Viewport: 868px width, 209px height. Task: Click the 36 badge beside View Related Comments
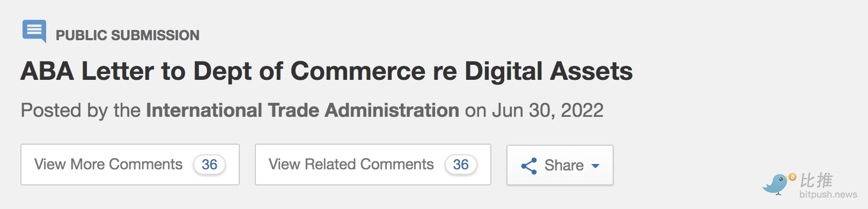[461, 165]
